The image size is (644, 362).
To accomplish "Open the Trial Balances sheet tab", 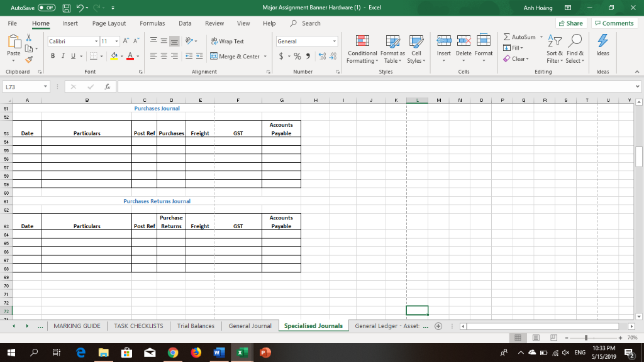I will pyautogui.click(x=196, y=326).
